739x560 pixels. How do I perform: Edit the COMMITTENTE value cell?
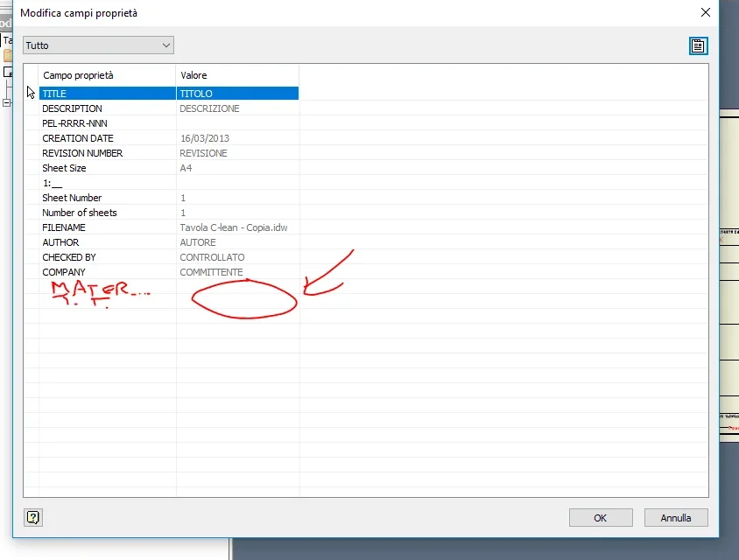click(x=237, y=272)
